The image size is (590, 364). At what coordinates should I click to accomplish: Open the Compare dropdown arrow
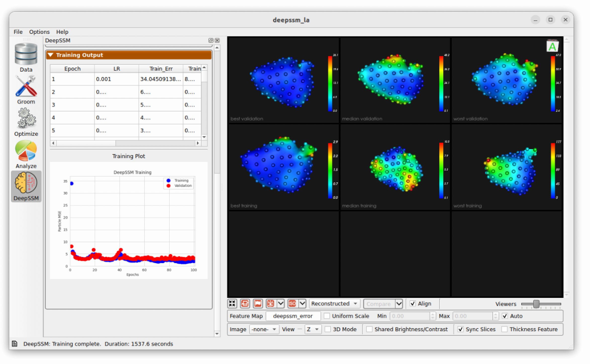point(399,304)
